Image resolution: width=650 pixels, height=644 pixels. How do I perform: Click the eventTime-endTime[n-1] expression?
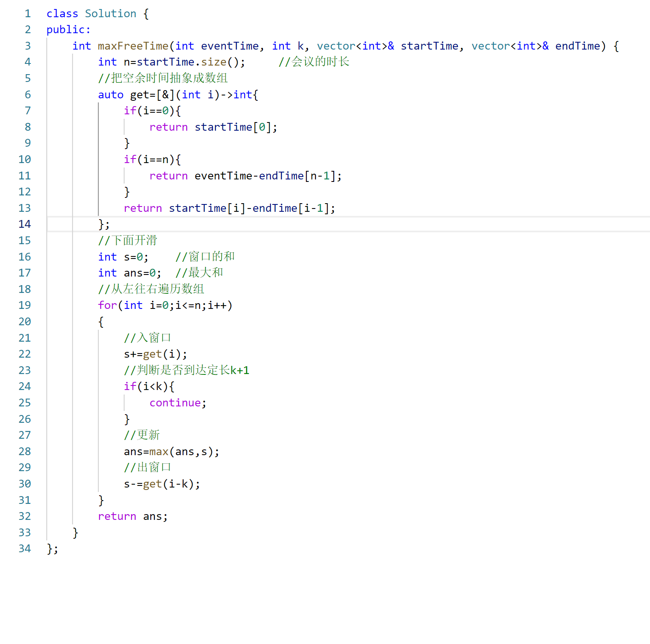click(x=267, y=176)
